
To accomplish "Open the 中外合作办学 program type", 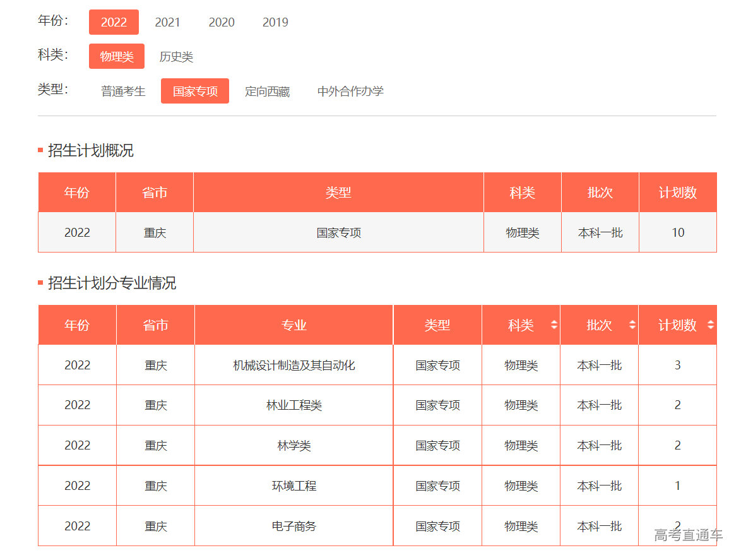I will point(350,91).
